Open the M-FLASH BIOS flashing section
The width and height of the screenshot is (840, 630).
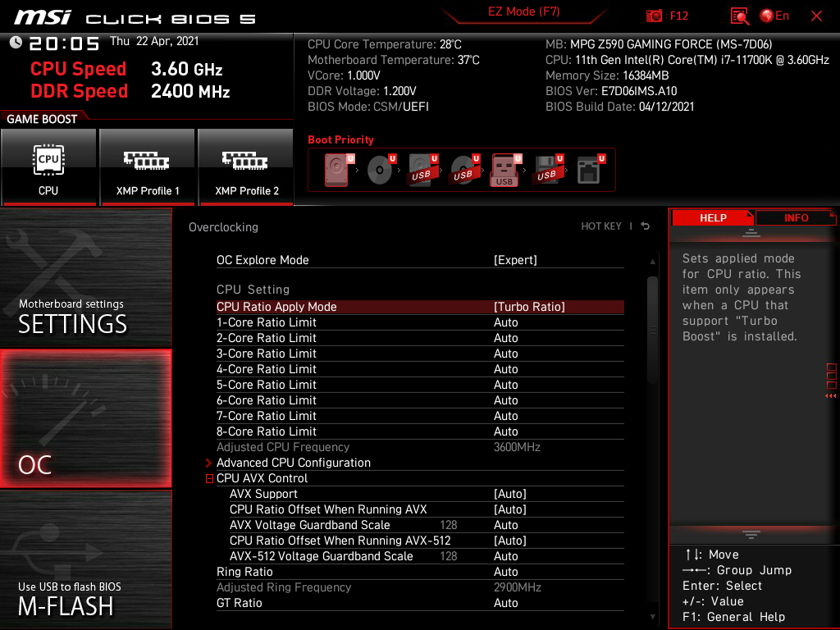85,559
